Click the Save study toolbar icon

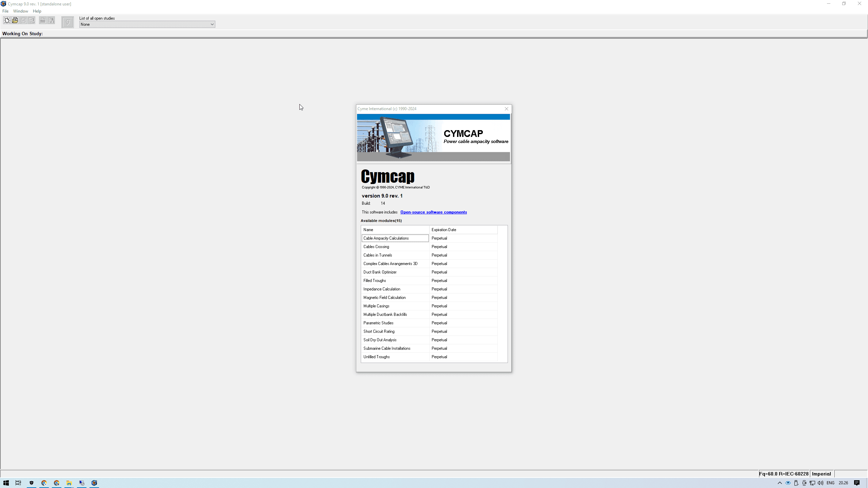tap(23, 20)
